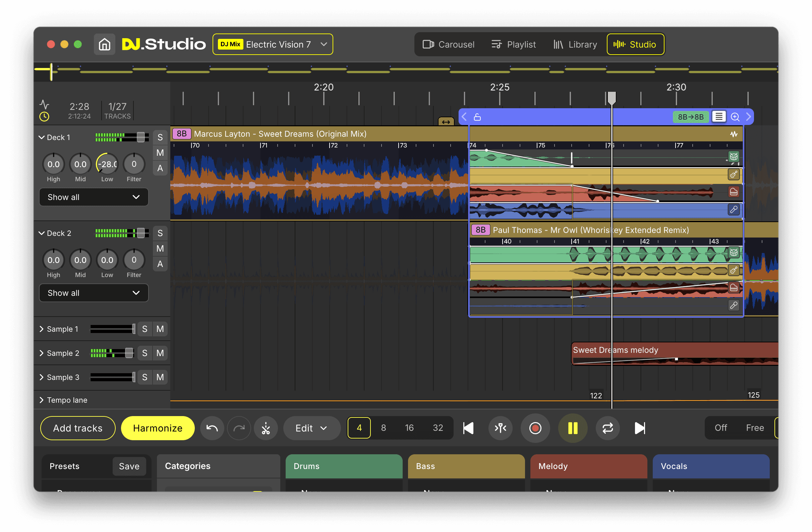The height and width of the screenshot is (532, 812).
Task: Solo Deck 2
Action: point(160,233)
